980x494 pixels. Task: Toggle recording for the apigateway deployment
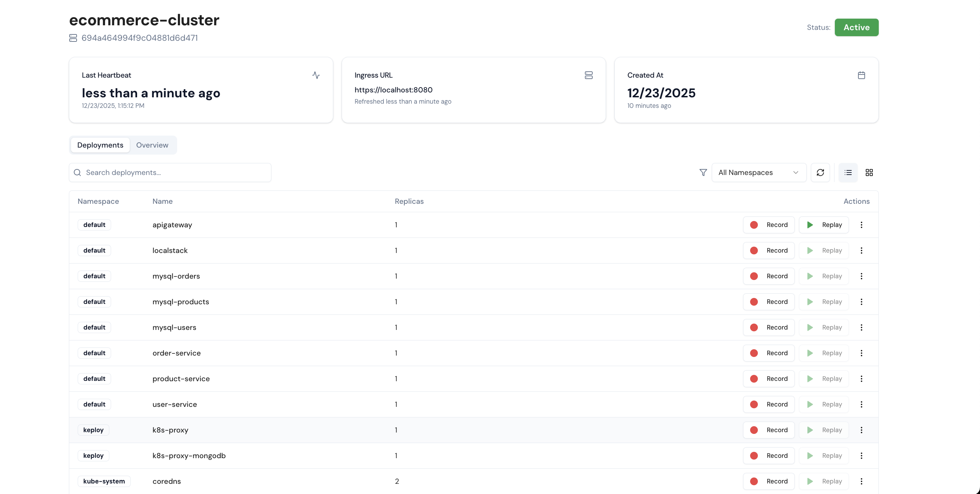coord(768,225)
